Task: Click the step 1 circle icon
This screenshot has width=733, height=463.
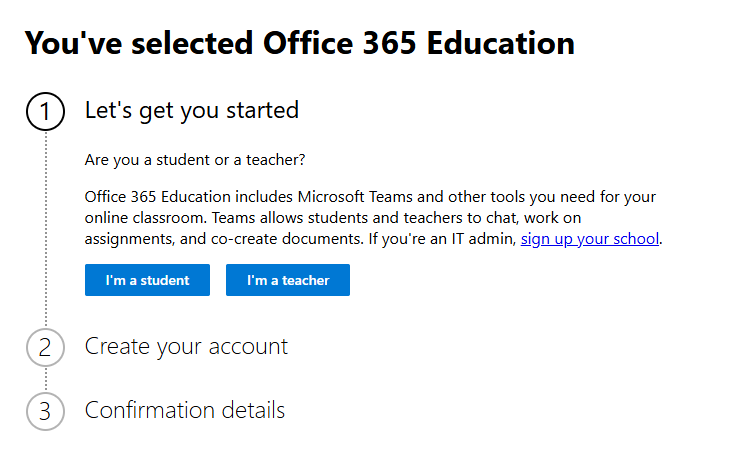Action: click(x=45, y=112)
